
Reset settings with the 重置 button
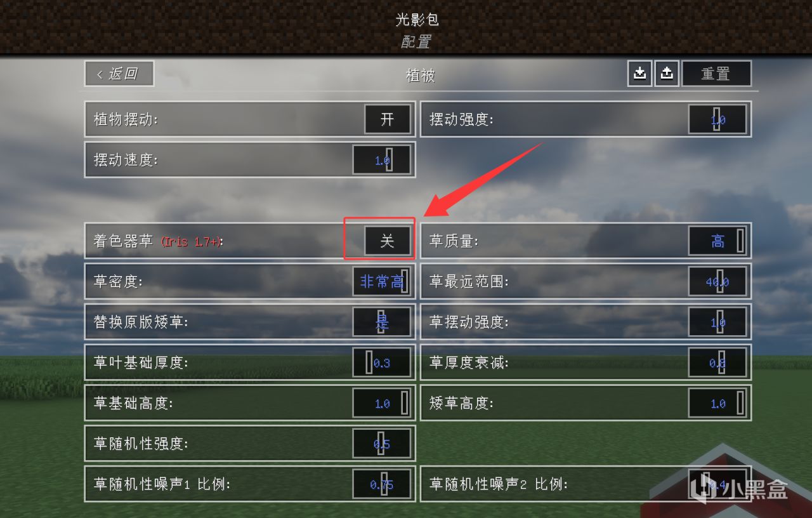(x=716, y=74)
